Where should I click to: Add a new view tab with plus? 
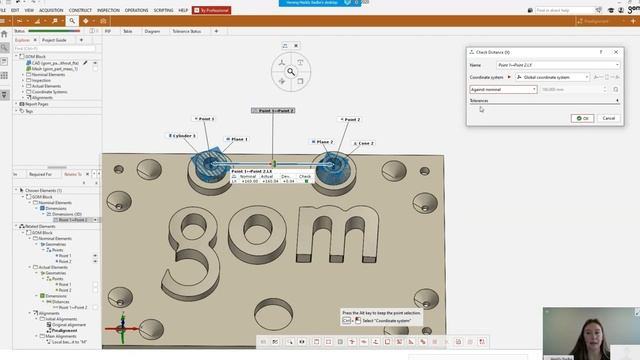[x=216, y=31]
